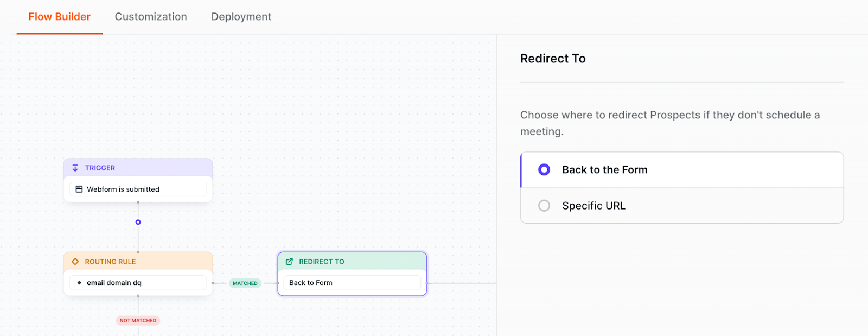
Task: Click the webform icon beside 'Webform is submitted'
Action: pos(79,189)
